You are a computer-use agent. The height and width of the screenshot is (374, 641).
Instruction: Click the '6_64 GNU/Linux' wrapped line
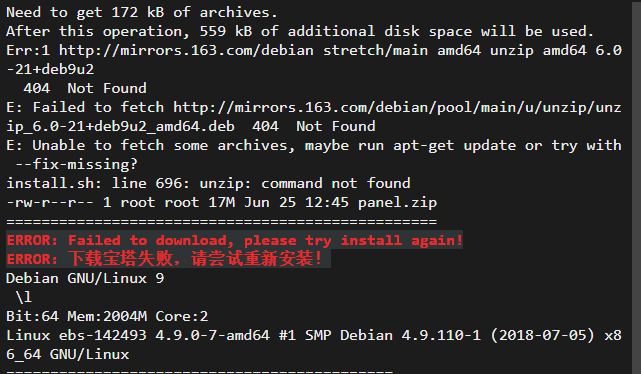point(68,354)
